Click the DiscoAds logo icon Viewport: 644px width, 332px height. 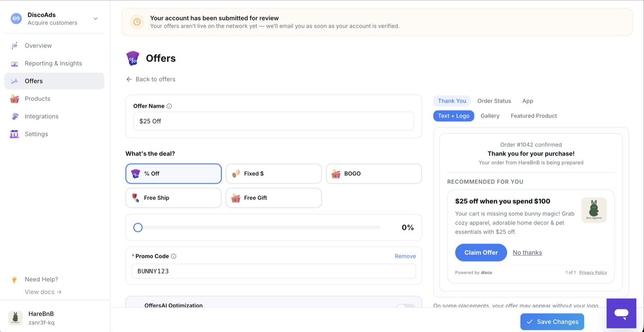click(x=16, y=19)
